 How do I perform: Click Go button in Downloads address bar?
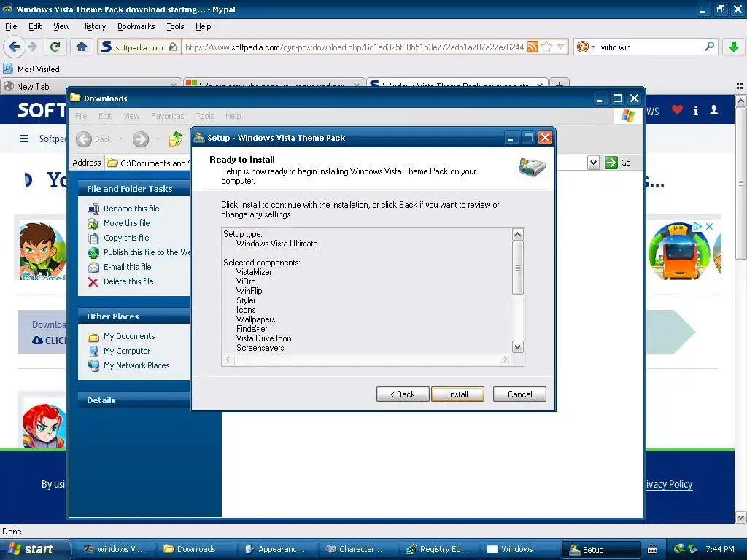[618, 163]
